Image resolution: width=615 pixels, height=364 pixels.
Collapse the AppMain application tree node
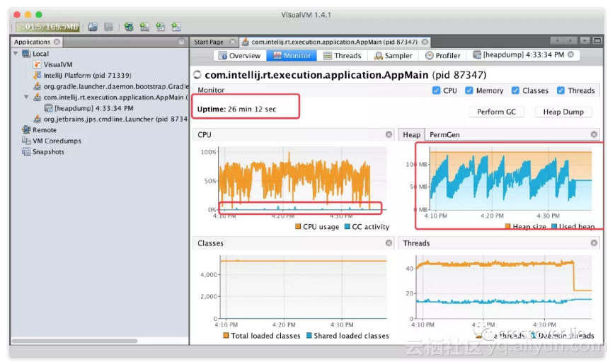point(26,97)
